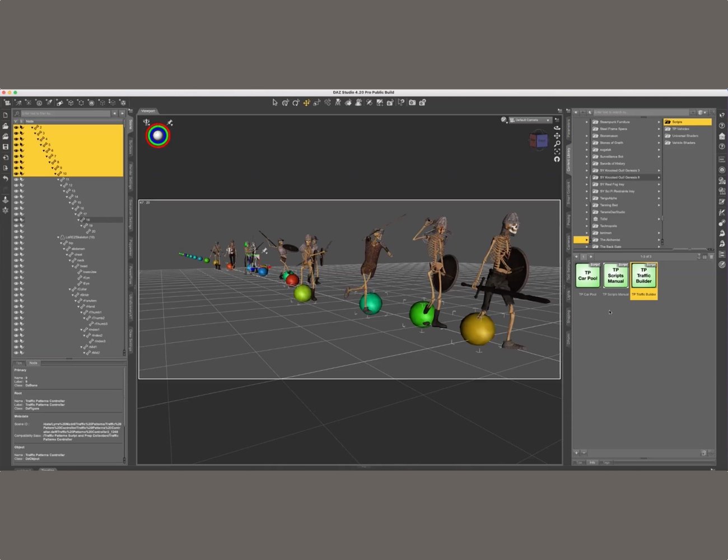The height and width of the screenshot is (560, 728).
Task: Switch to the Smart Content tab
Action: coord(568,193)
